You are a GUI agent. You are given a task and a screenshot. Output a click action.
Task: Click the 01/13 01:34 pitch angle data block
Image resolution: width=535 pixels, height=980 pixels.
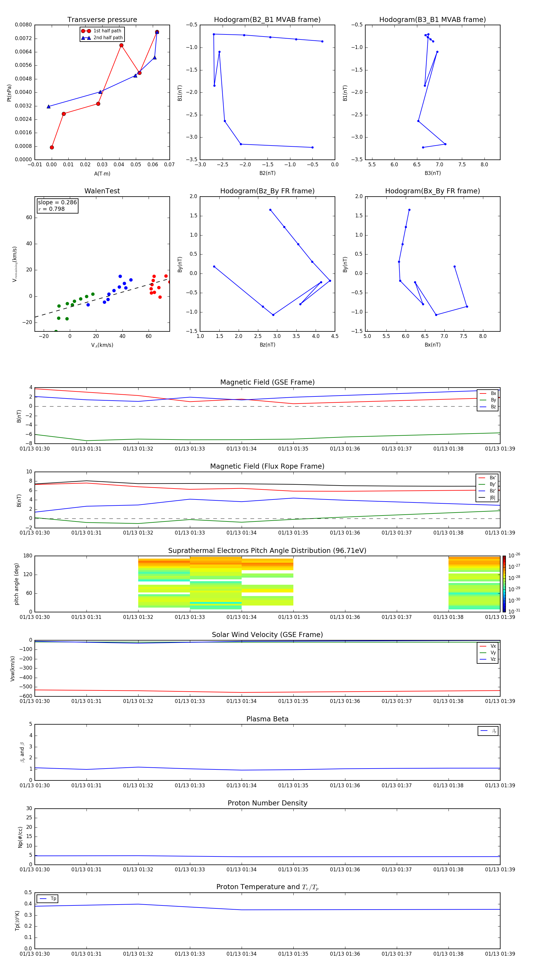[267, 582]
